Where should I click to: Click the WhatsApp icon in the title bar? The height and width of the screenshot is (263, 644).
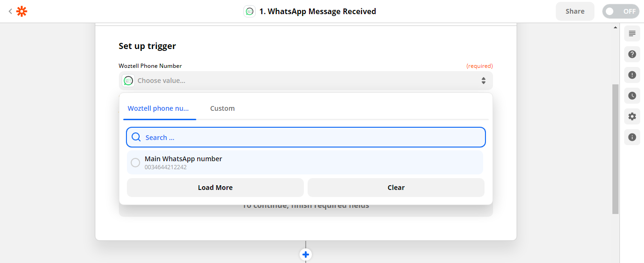pos(250,11)
